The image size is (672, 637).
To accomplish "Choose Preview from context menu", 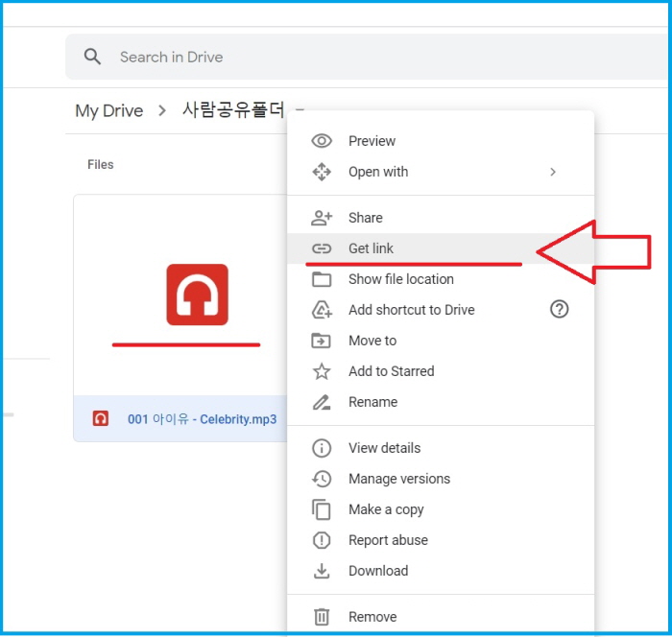I will point(372,141).
